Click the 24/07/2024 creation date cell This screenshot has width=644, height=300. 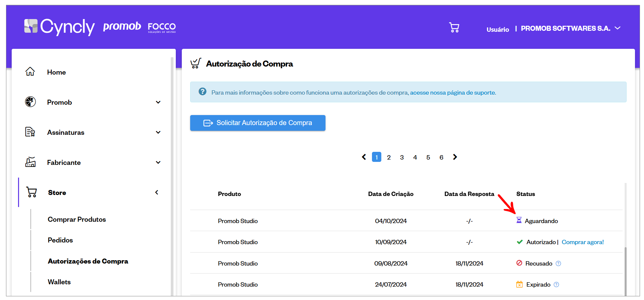(391, 285)
